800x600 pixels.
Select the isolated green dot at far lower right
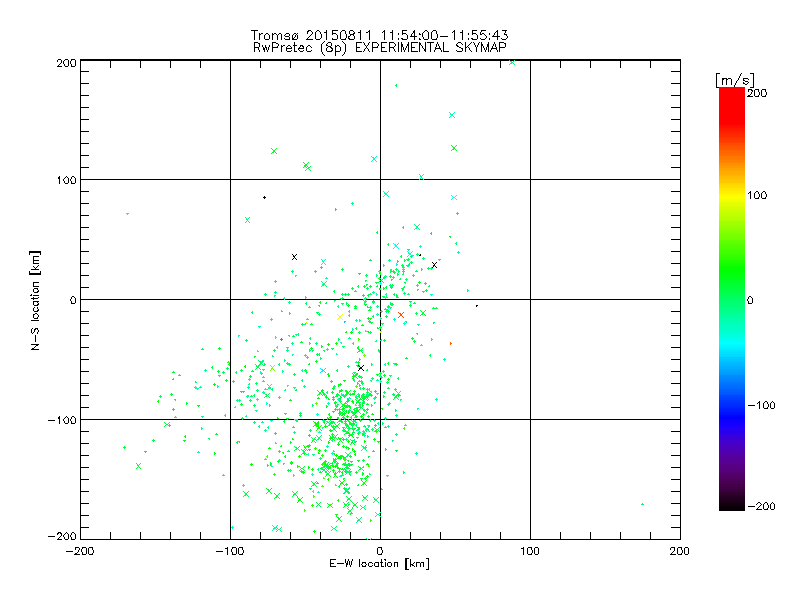pos(642,505)
